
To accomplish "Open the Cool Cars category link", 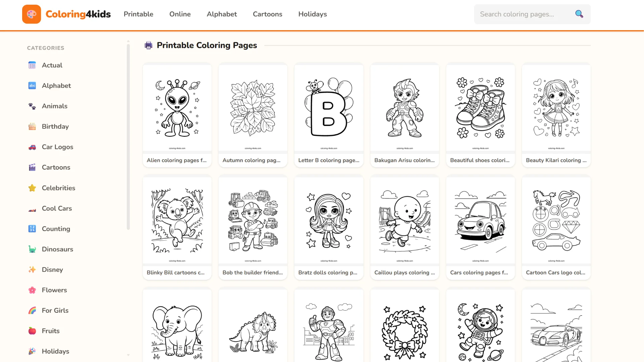I will pos(57,208).
